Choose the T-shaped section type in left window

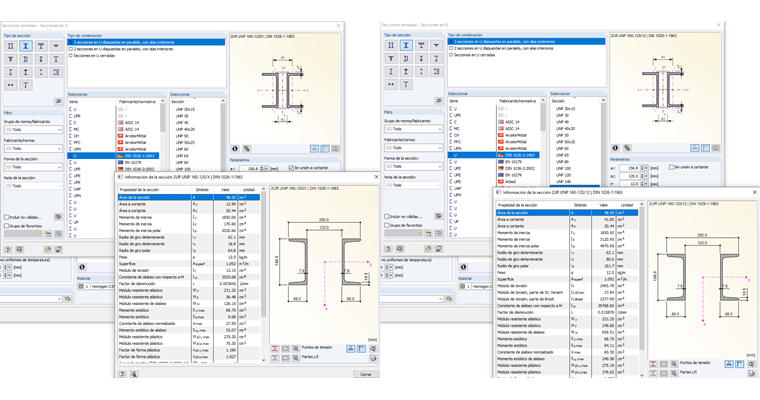pos(41,46)
